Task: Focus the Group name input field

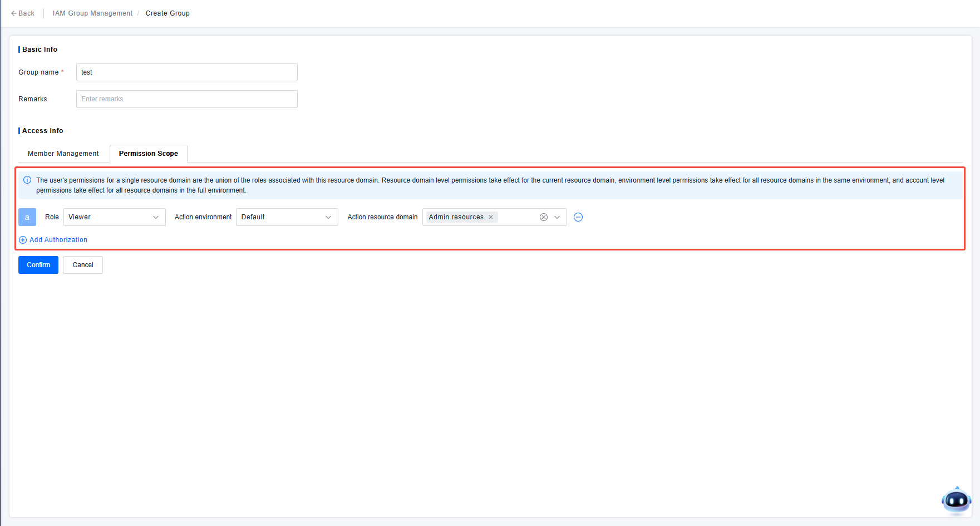Action: pyautogui.click(x=186, y=72)
